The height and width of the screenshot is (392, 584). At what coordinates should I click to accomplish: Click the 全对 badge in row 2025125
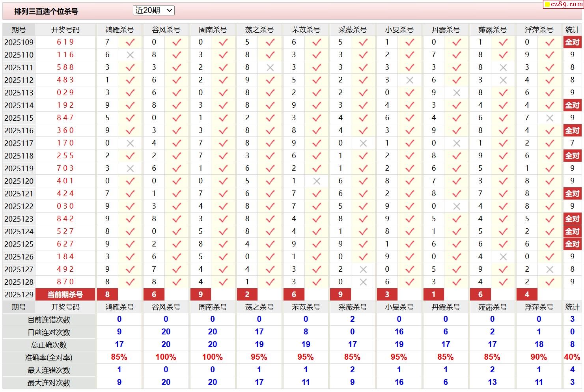[x=572, y=244]
